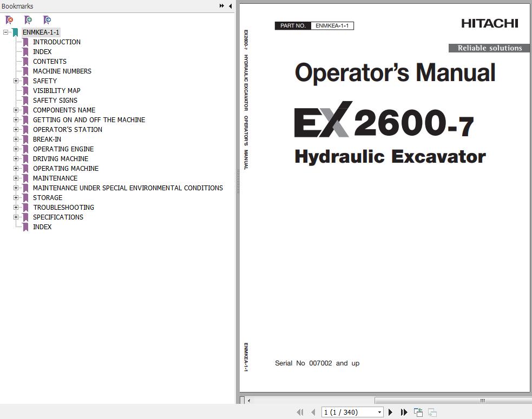Open MAINTENANCE UNDER SPECIAL ENVIRONMENTAL CONDITIONS bookmark
This screenshot has height=419, width=532.
(x=128, y=188)
